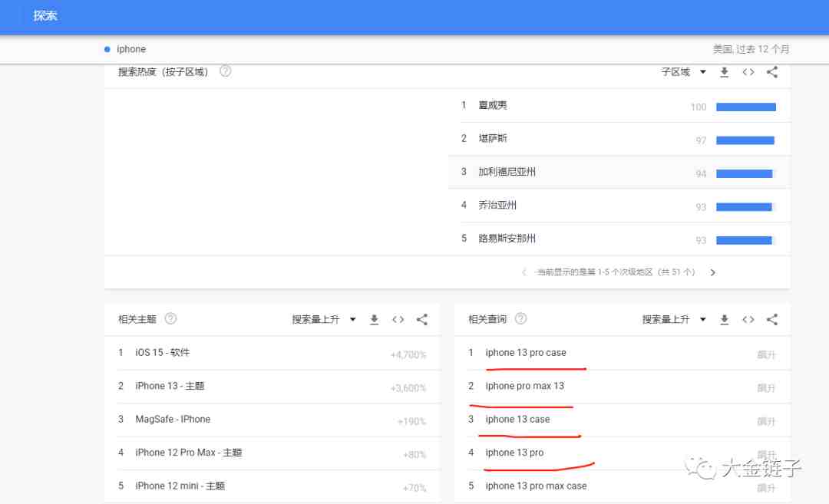Open embed code for 相关主题 panel
829x504 pixels.
tap(398, 320)
